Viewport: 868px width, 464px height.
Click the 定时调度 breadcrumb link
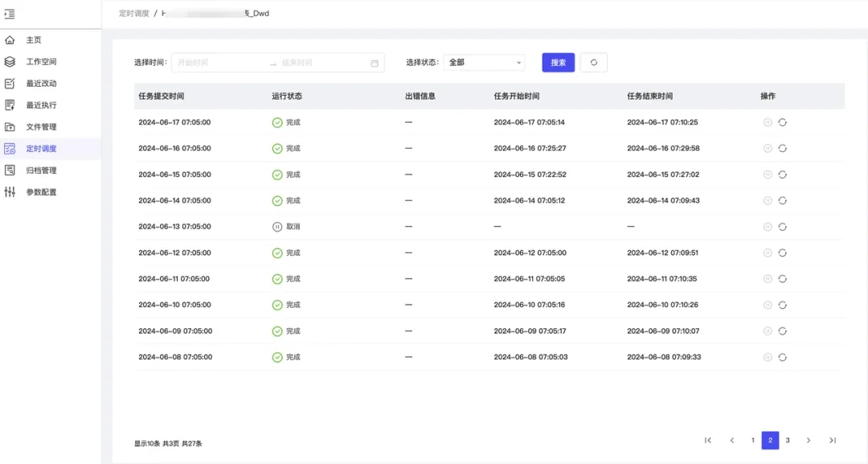click(134, 14)
